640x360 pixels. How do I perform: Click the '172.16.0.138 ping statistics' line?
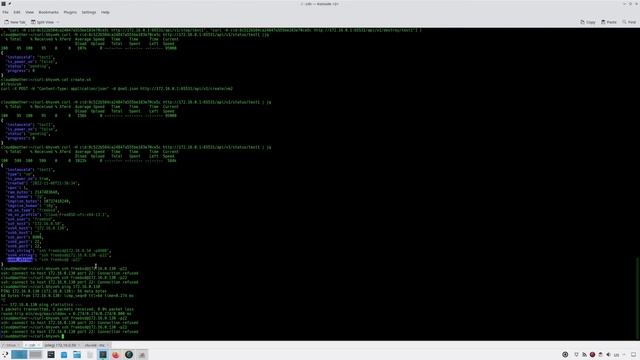[x=41, y=304]
